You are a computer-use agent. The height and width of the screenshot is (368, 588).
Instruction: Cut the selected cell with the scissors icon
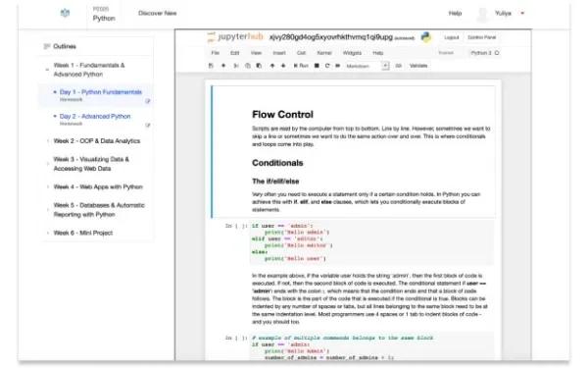click(236, 66)
